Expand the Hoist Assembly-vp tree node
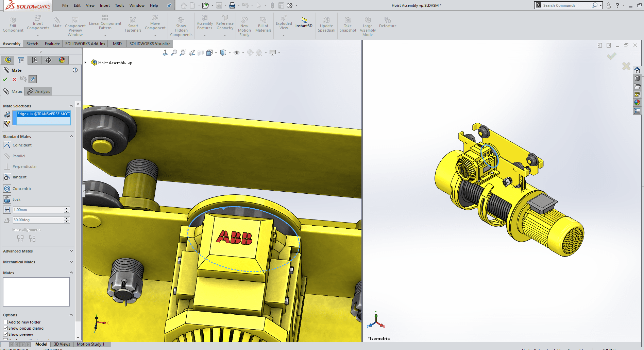 tap(85, 63)
